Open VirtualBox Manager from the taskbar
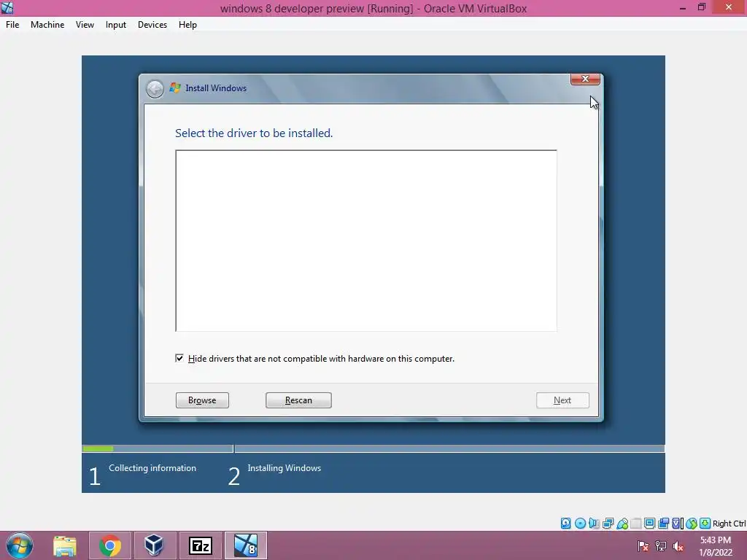 coord(154,545)
